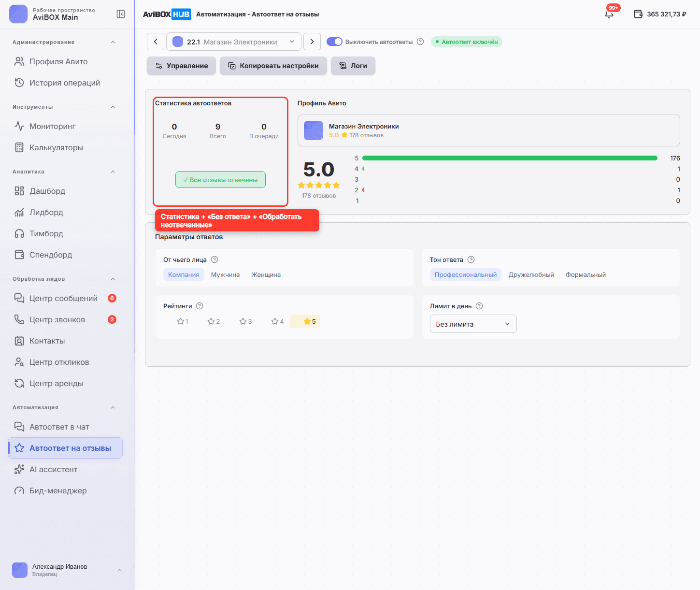Click help icon next to Тон ответа
700x590 pixels.
click(471, 259)
